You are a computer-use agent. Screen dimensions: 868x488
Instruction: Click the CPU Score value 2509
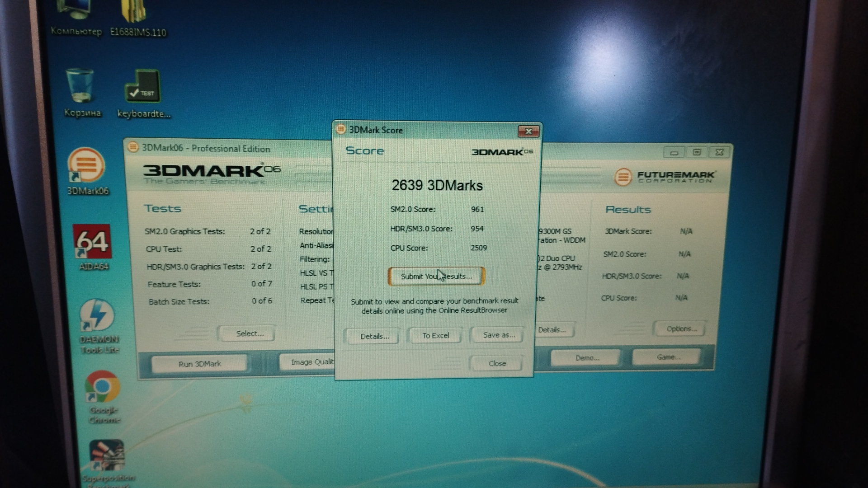coord(478,248)
